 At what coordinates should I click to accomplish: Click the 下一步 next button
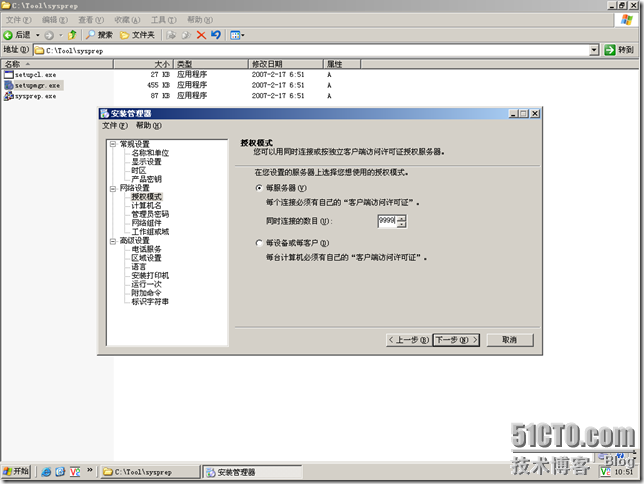click(456, 340)
